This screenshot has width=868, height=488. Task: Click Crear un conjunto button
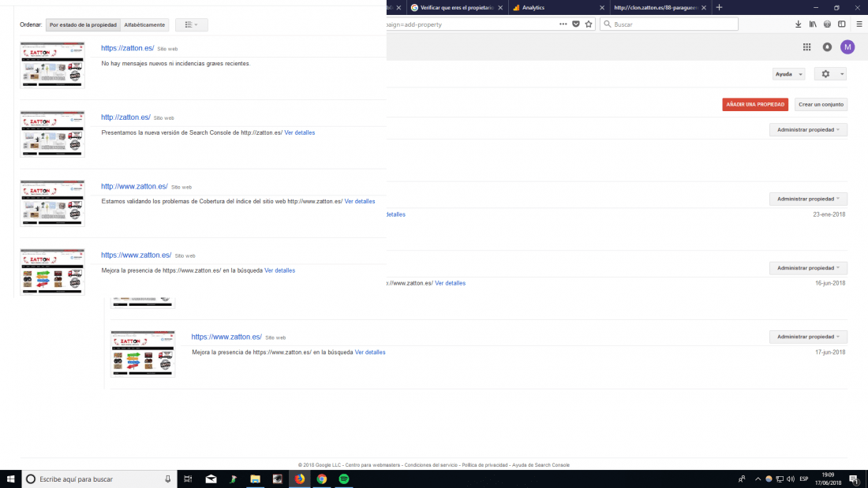(x=821, y=105)
